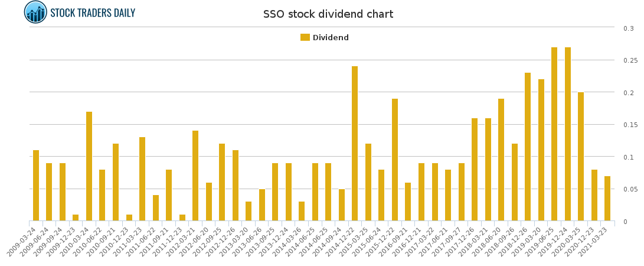Click the y-axis value 0.05

pyautogui.click(x=630, y=190)
